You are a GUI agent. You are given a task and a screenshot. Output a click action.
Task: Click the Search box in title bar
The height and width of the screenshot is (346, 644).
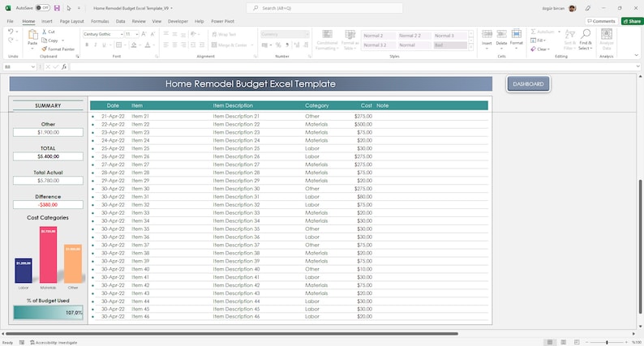pyautogui.click(x=324, y=8)
